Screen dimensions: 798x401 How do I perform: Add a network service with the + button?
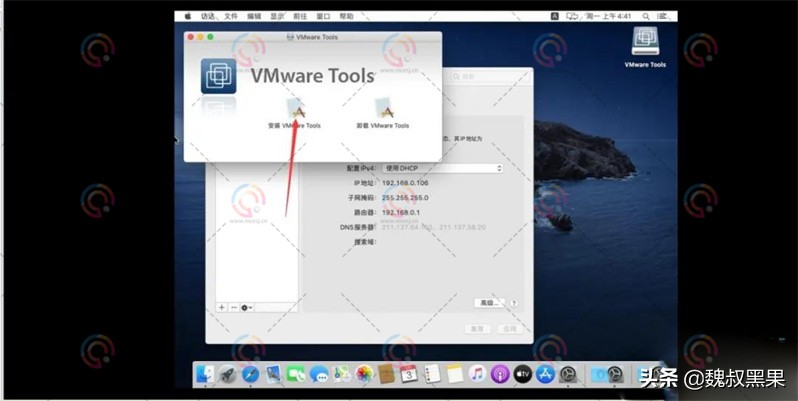click(x=221, y=307)
